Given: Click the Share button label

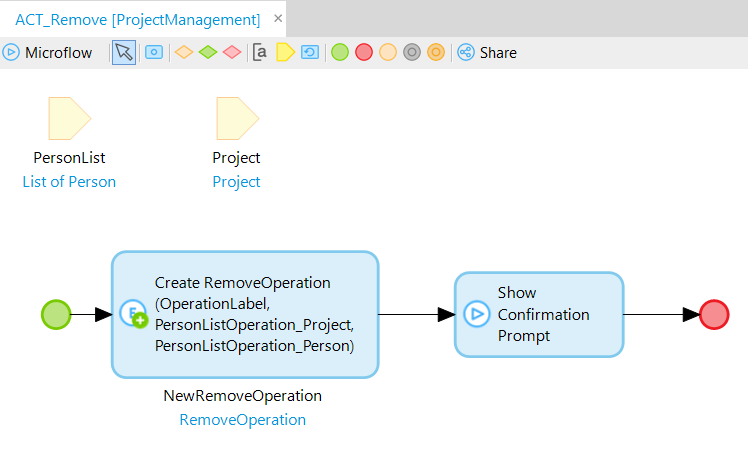Looking at the screenshot, I should coord(498,52).
